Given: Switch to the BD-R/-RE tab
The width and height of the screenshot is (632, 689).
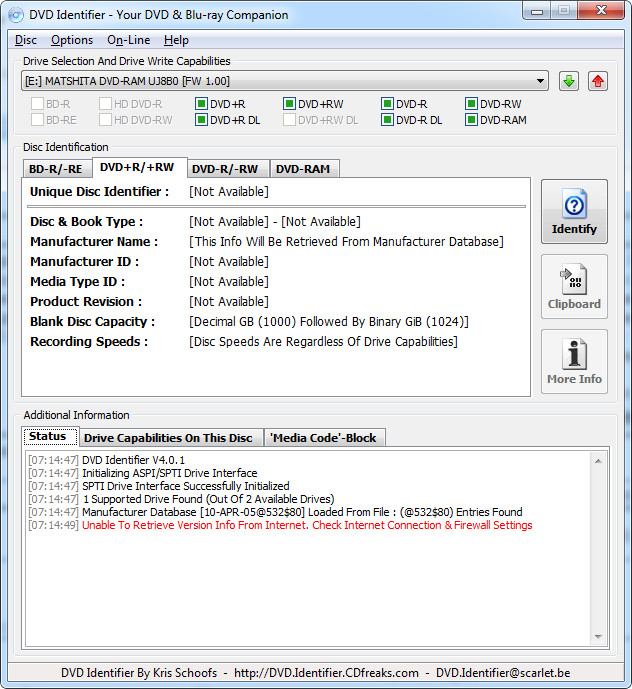Looking at the screenshot, I should click(x=56, y=169).
